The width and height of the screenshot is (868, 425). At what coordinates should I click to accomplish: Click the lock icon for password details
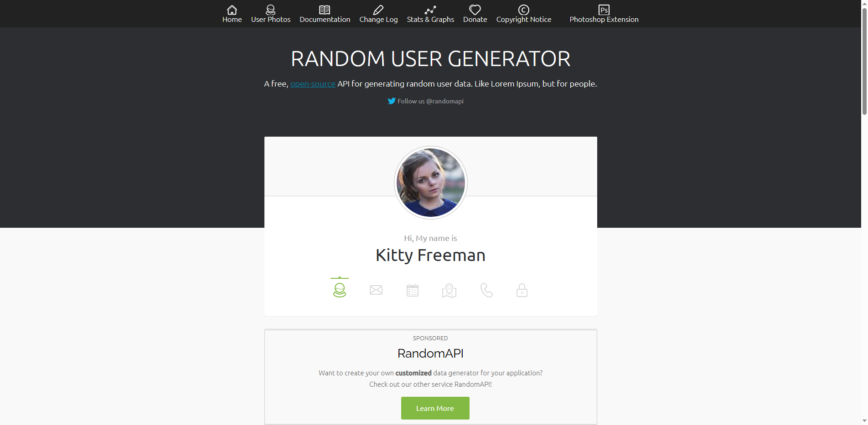tap(522, 290)
